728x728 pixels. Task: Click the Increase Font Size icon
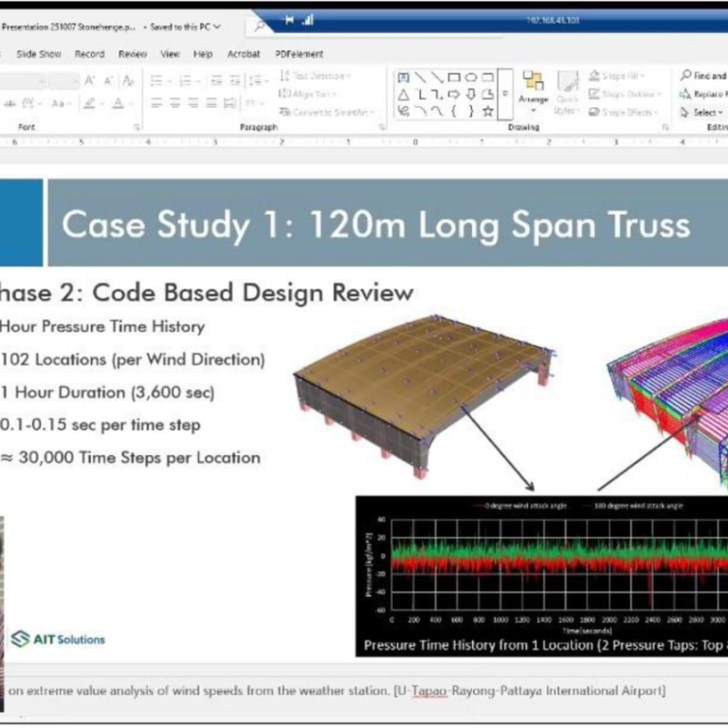[x=90, y=80]
